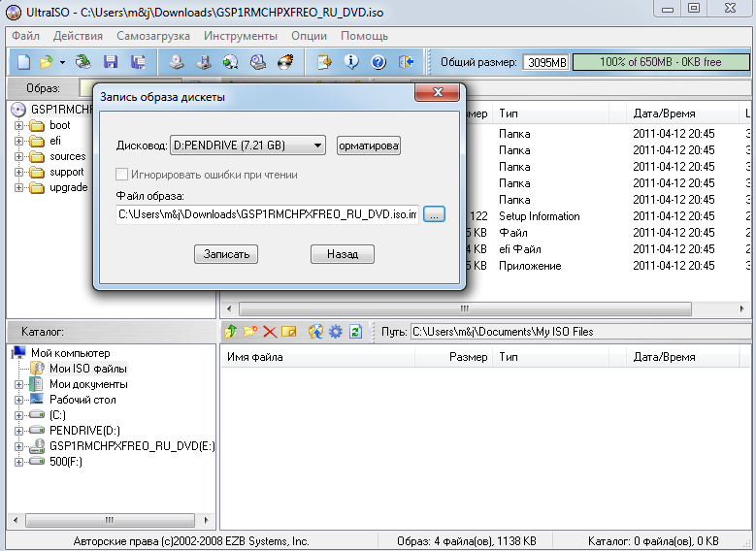Click the Open CD/DVD toolbar icon

(83, 62)
